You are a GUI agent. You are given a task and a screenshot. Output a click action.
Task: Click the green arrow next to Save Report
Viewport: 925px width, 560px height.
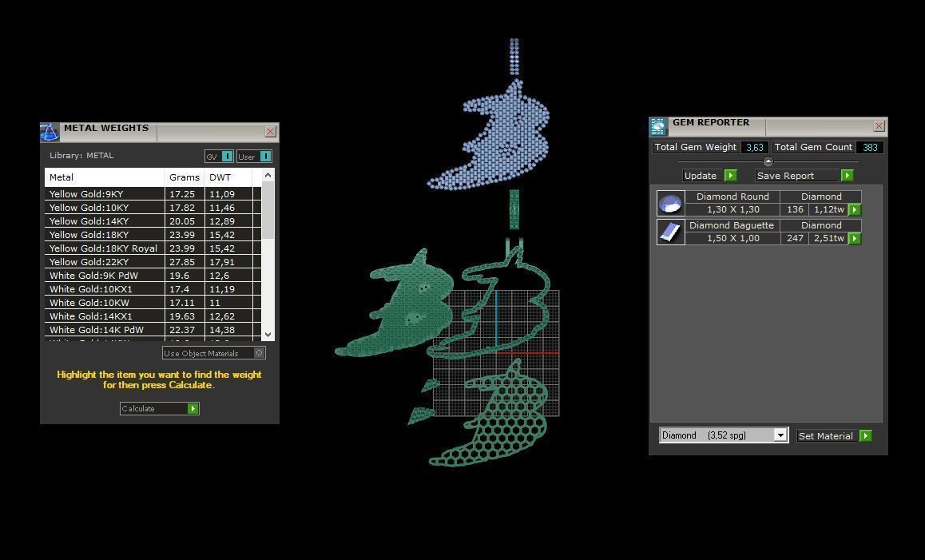tap(848, 175)
